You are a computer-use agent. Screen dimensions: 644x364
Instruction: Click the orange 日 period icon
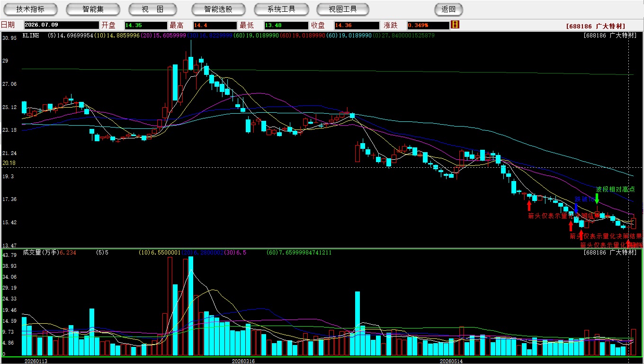click(x=455, y=25)
